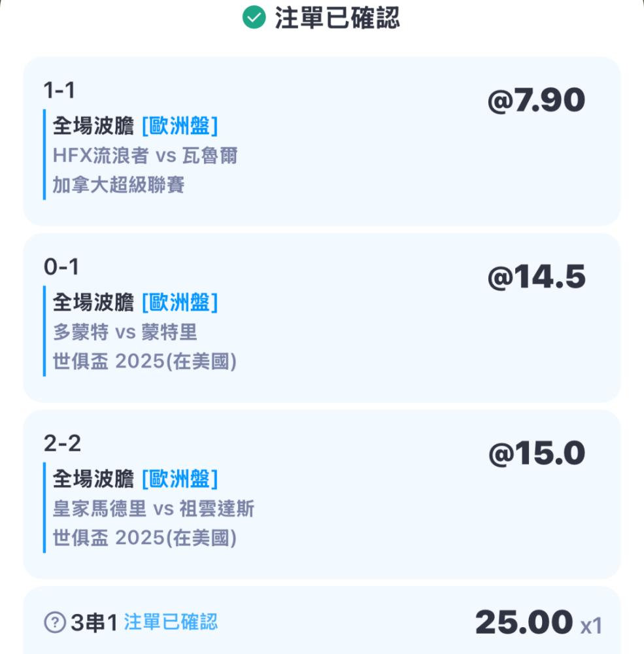
Task: Tap 世俱盃 2025 under 多蒙特 match
Action: click(144, 361)
